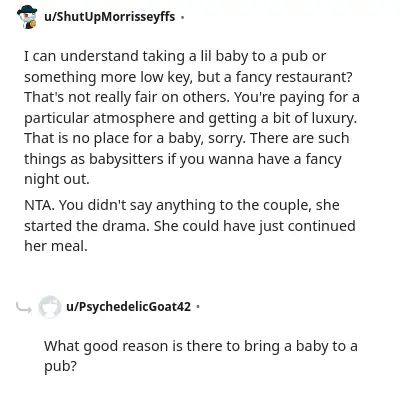Click the gray default avatar of PsychedelicGoat42
The image size is (400, 402).
[49, 307]
